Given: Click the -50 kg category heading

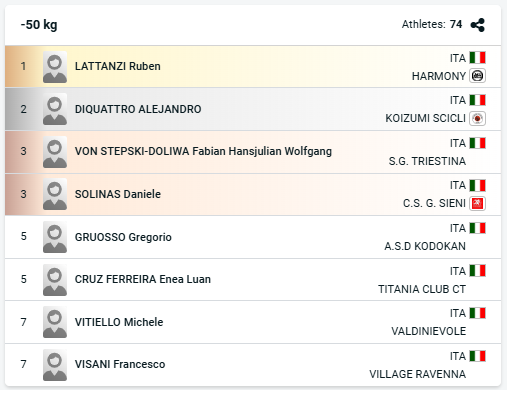Looking at the screenshot, I should (39, 25).
